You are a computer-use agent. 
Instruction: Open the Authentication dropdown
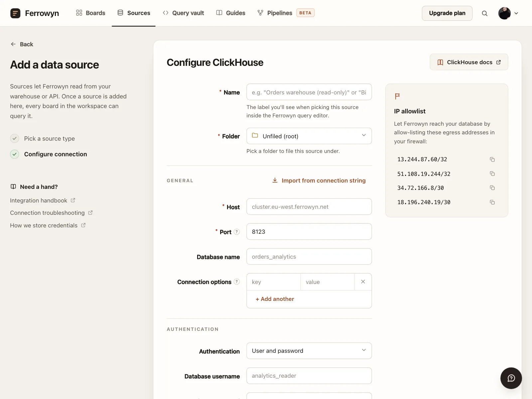309,351
